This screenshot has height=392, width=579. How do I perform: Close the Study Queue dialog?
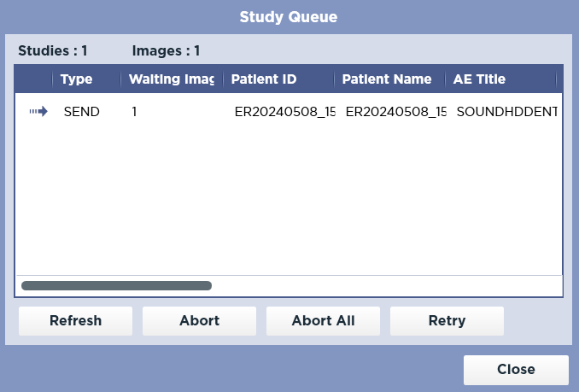pyautogui.click(x=516, y=370)
